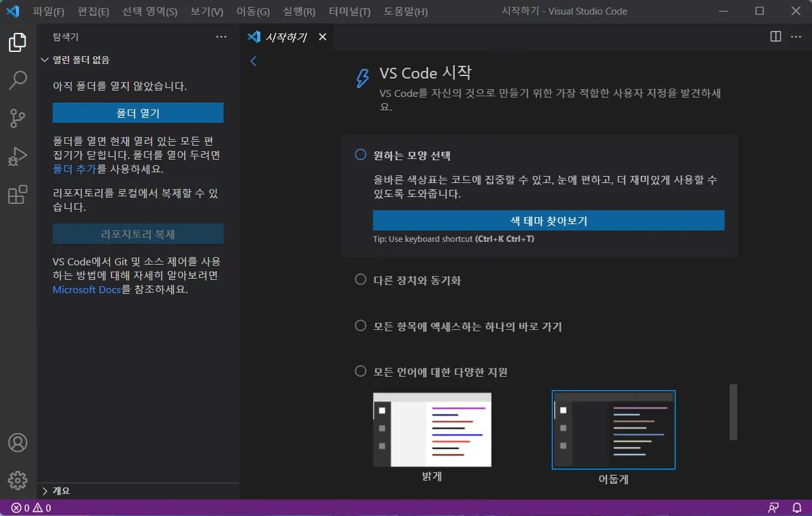812x516 pixels.
Task: Open the Run and Debug panel
Action: [x=17, y=156]
